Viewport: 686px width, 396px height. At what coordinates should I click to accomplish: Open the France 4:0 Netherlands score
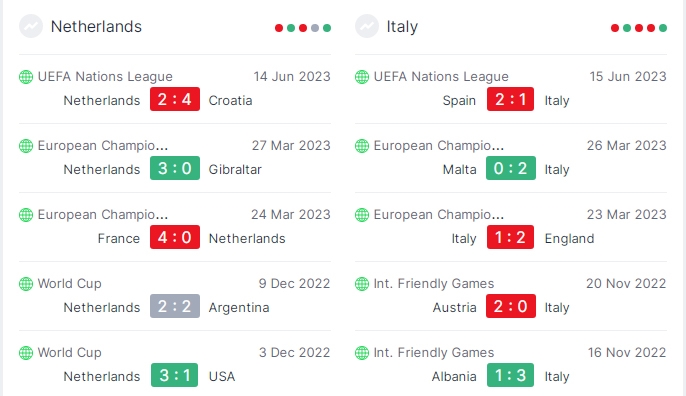(x=175, y=237)
